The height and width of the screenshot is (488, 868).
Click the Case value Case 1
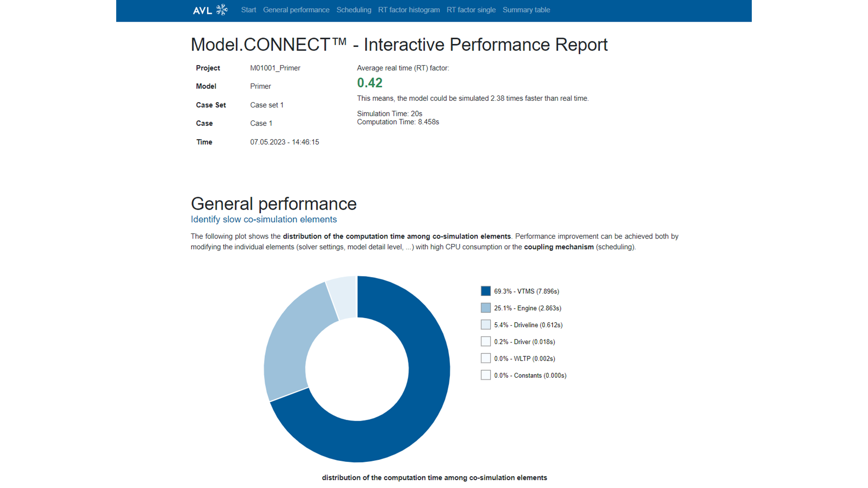(261, 123)
